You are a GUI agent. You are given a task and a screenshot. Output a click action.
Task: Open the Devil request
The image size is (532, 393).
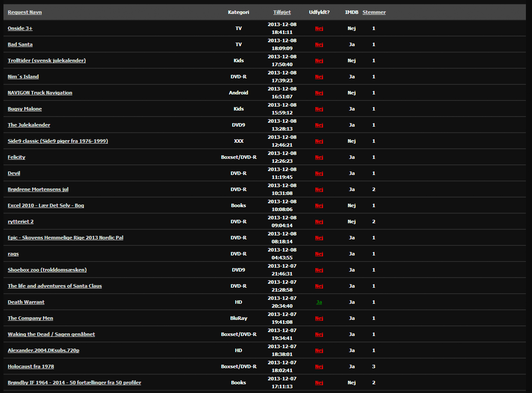pyautogui.click(x=14, y=173)
